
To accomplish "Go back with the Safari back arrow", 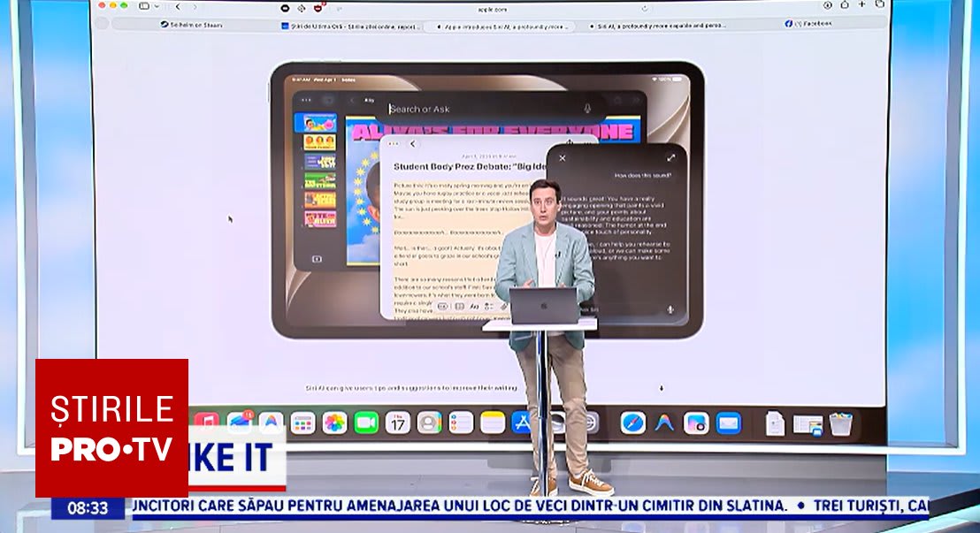I will [178, 7].
